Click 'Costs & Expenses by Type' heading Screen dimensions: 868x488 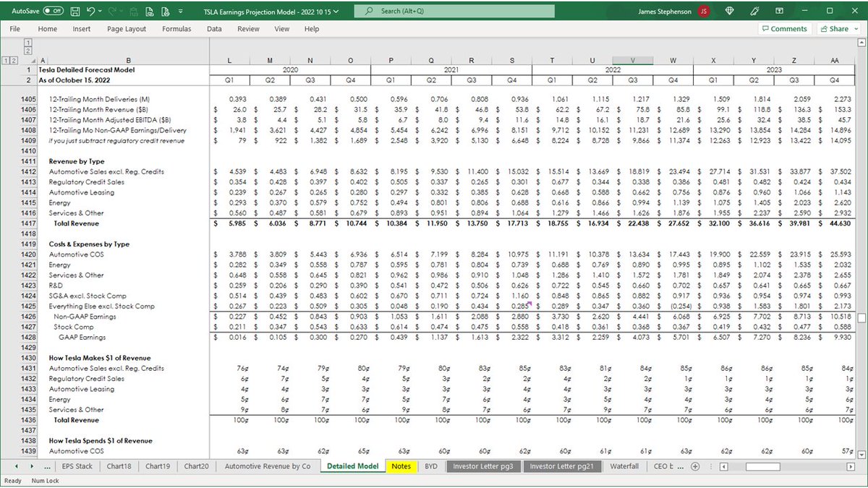[89, 244]
